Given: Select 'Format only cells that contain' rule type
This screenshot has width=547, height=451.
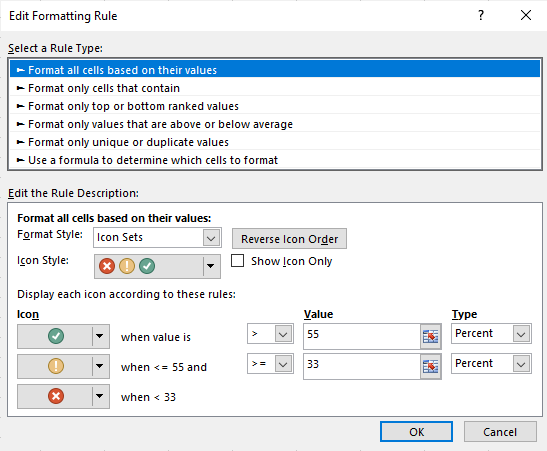Looking at the screenshot, I should click(x=275, y=88).
